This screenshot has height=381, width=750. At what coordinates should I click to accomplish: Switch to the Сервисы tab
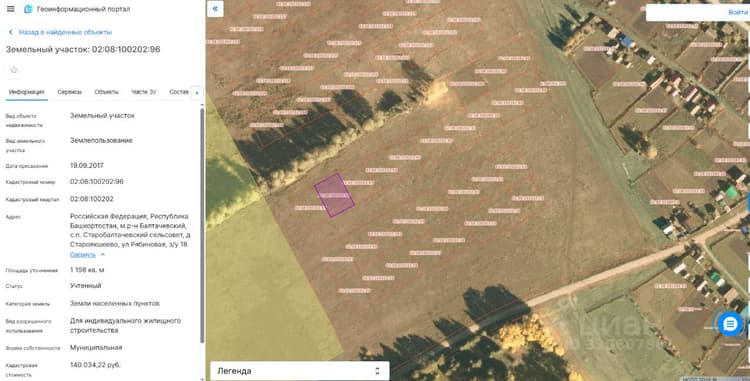(69, 92)
